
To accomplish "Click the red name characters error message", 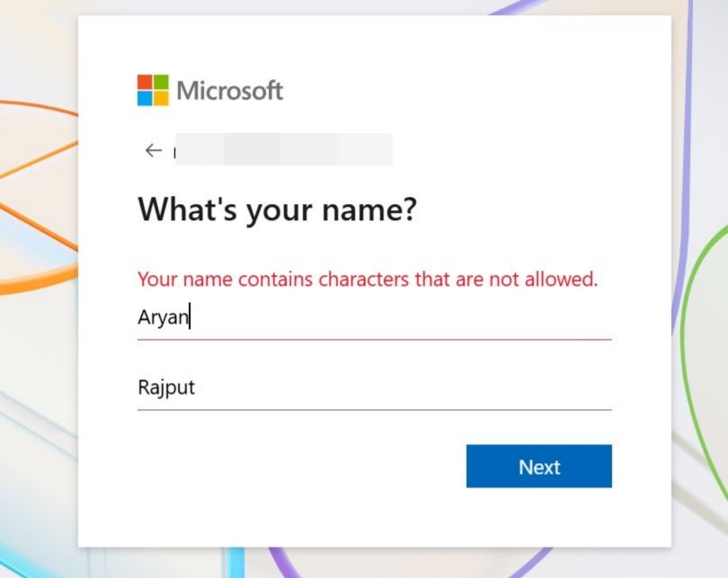I will (368, 279).
